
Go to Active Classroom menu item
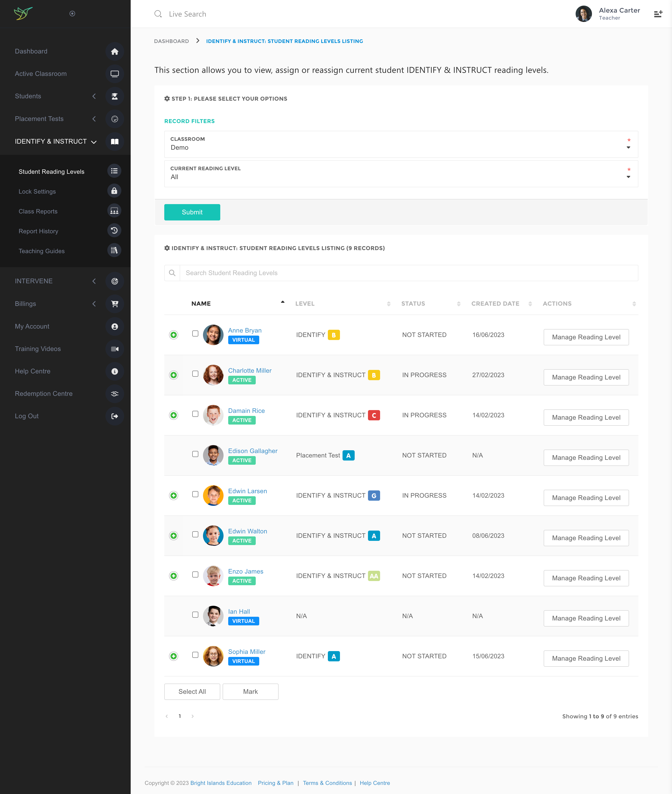41,74
